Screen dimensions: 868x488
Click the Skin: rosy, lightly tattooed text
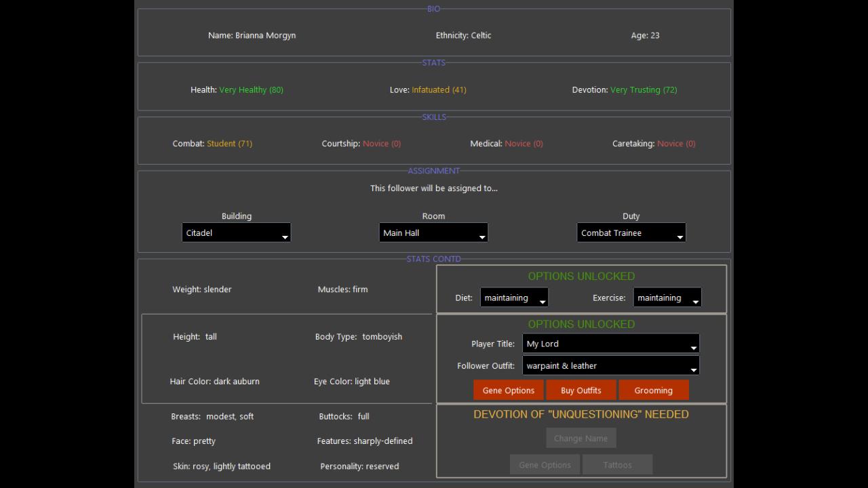click(222, 466)
